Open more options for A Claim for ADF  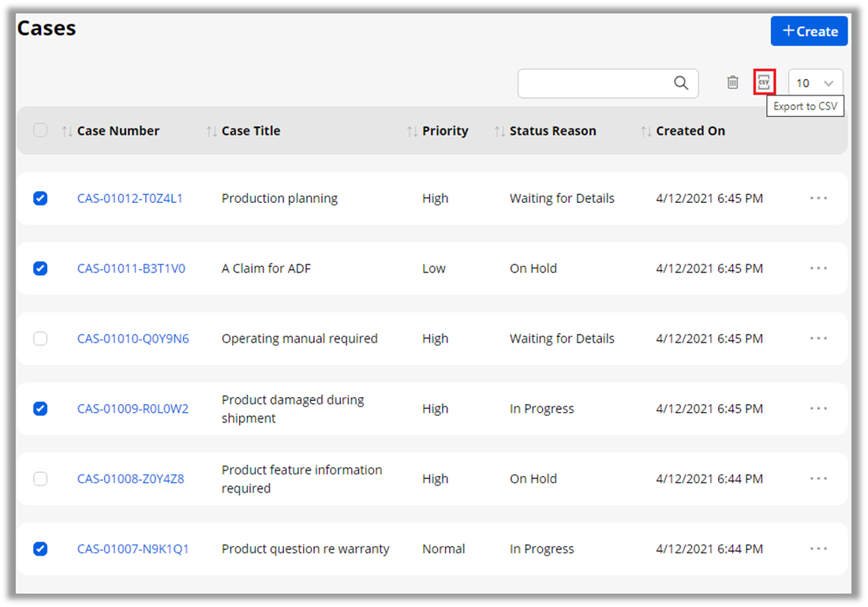point(818,268)
